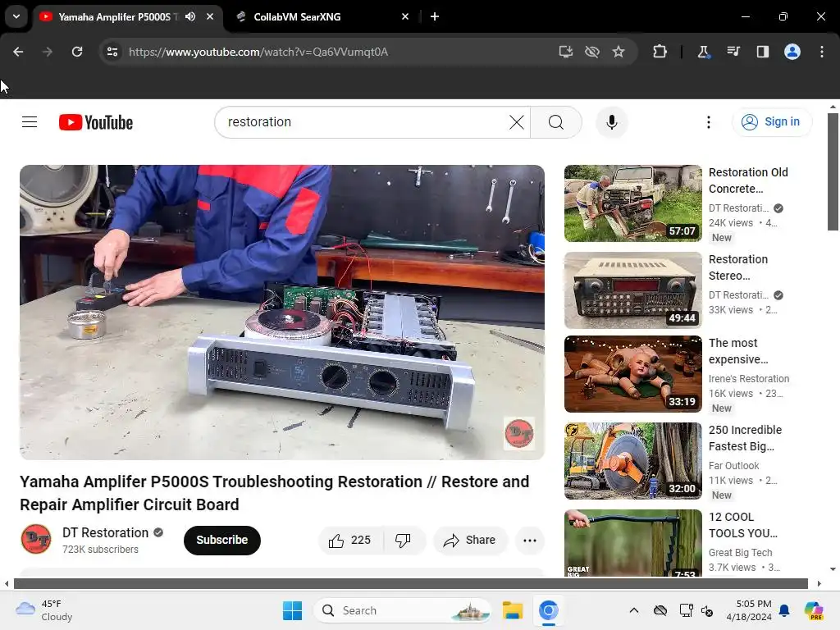The image size is (840, 630).
Task: Click the vertical page scrollbar thumb
Action: [x=833, y=172]
